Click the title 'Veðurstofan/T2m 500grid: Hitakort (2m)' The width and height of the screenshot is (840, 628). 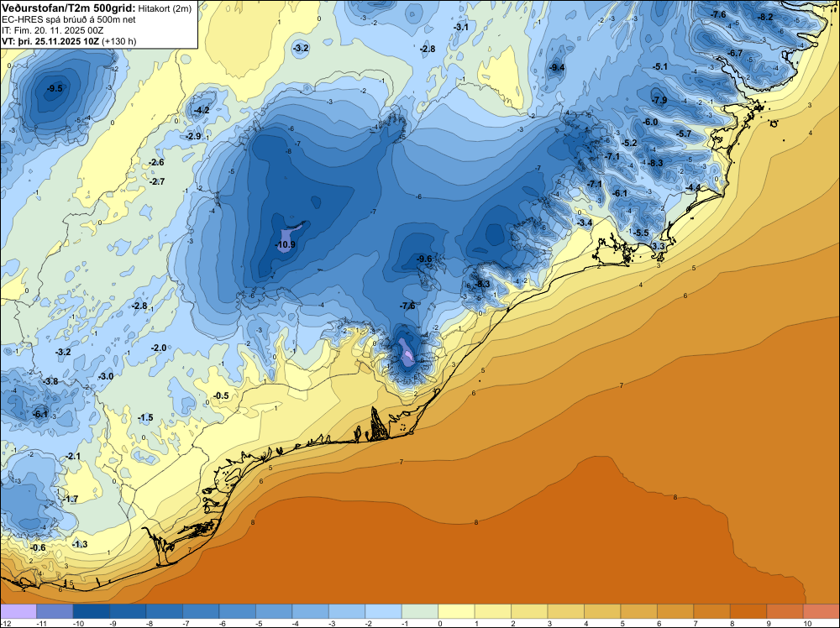(97, 8)
